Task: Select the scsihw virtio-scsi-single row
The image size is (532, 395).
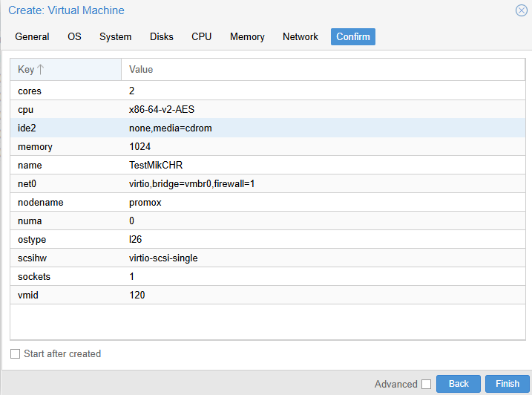Action: coord(268,258)
